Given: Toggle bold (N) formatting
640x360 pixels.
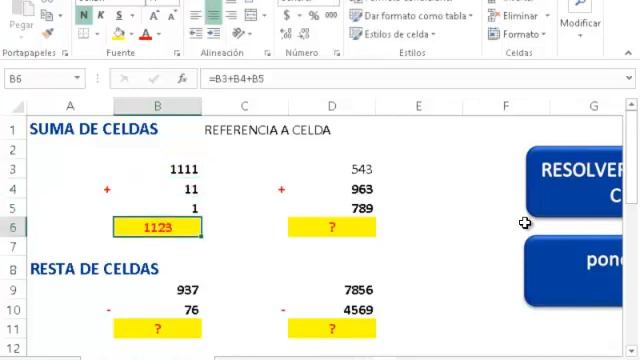Looking at the screenshot, I should coord(84,16).
